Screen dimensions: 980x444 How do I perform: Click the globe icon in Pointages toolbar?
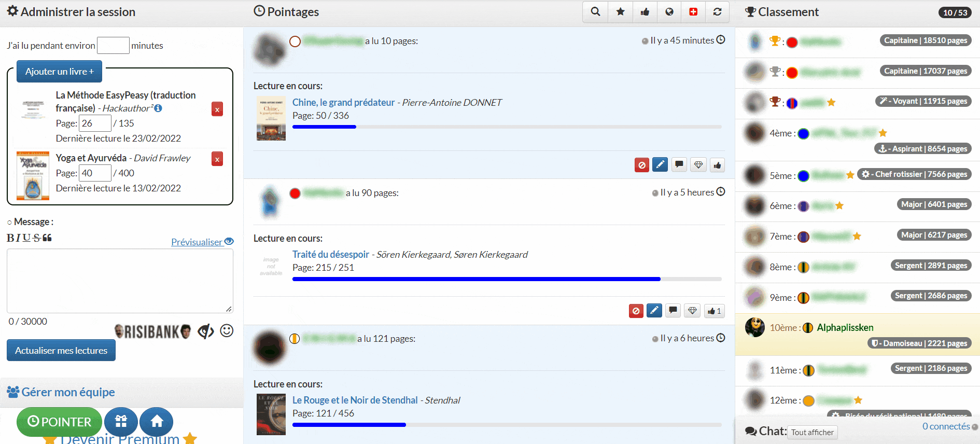(x=669, y=12)
